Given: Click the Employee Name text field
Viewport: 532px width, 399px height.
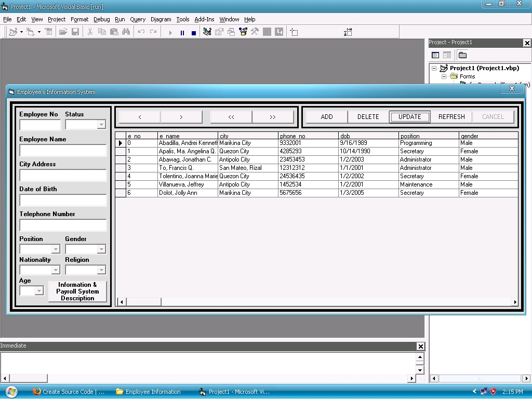Looking at the screenshot, I should point(63,151).
